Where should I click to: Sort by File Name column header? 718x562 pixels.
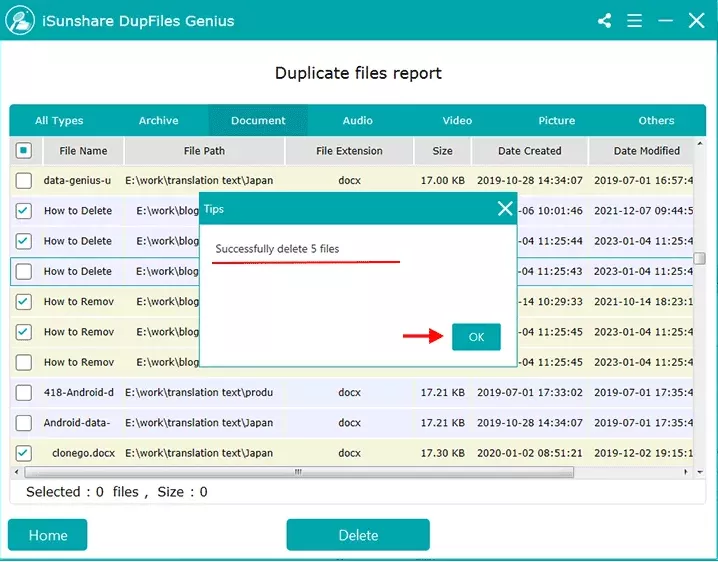(83, 151)
